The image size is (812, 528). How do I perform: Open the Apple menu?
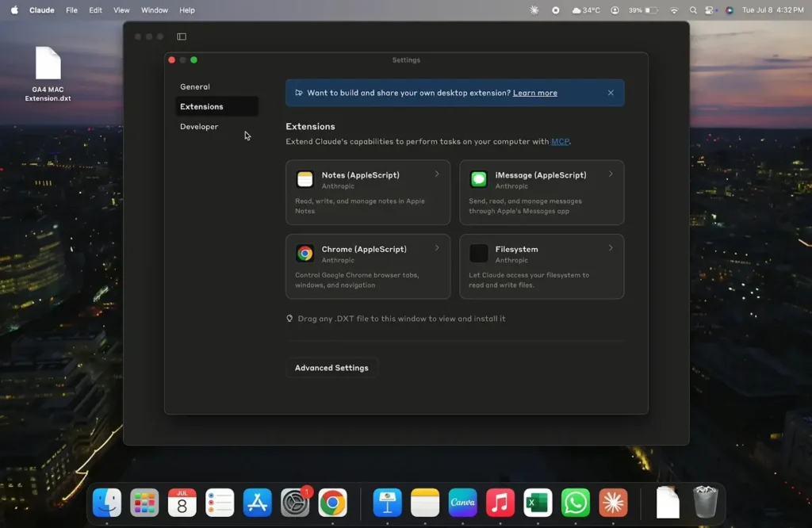[14, 10]
